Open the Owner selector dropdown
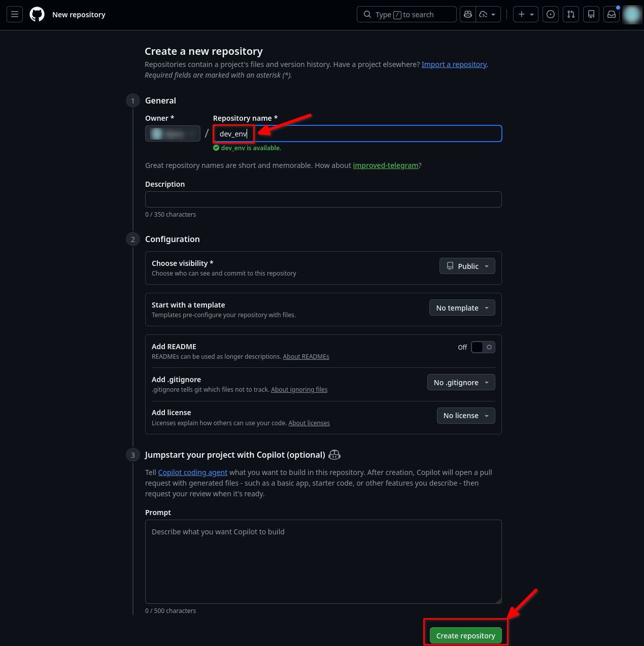This screenshot has width=644, height=646. point(173,133)
